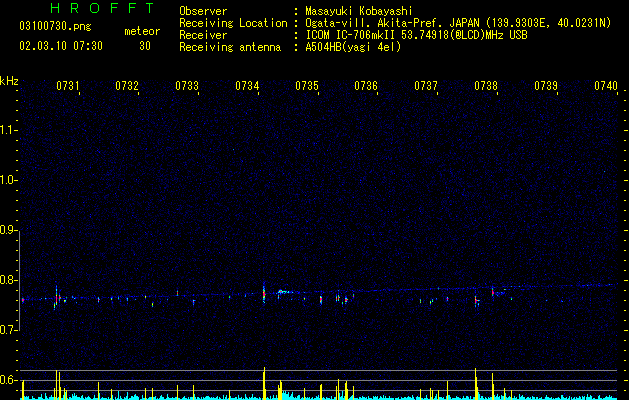The width and height of the screenshot is (629, 400).
Task: Click the 0739 time marker
Action: pyautogui.click(x=546, y=85)
